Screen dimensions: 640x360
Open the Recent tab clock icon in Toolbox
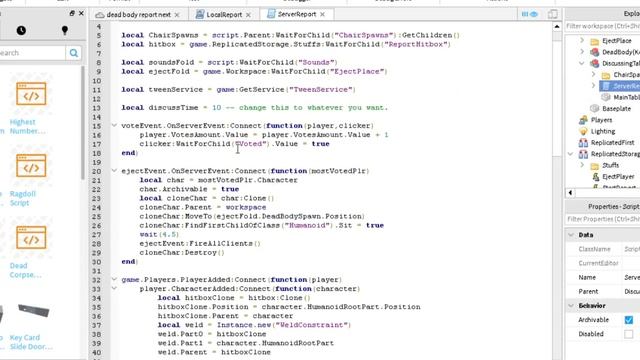click(x=21, y=30)
